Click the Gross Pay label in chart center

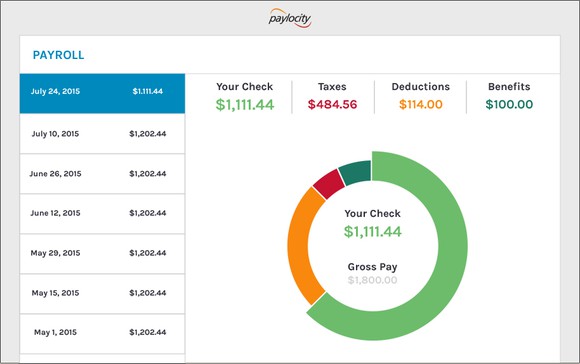(372, 267)
